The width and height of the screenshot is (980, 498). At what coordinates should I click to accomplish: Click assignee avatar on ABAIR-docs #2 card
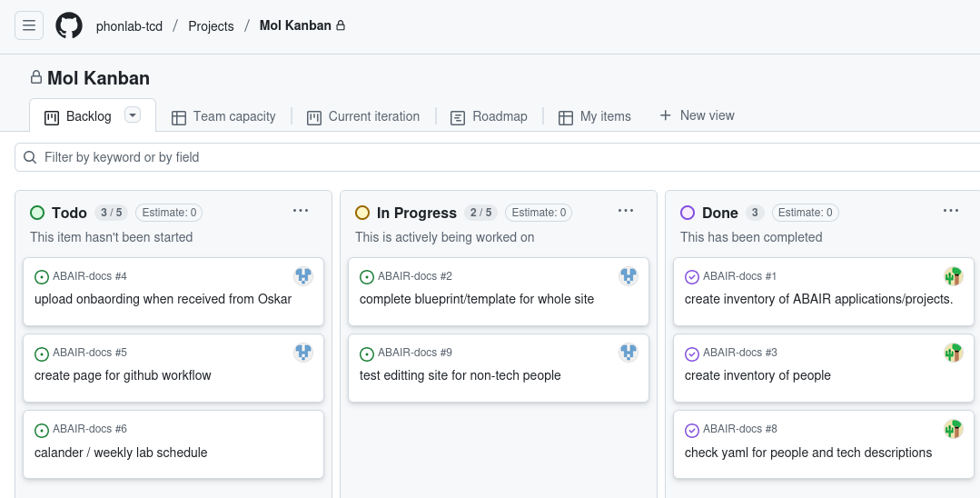pos(629,276)
